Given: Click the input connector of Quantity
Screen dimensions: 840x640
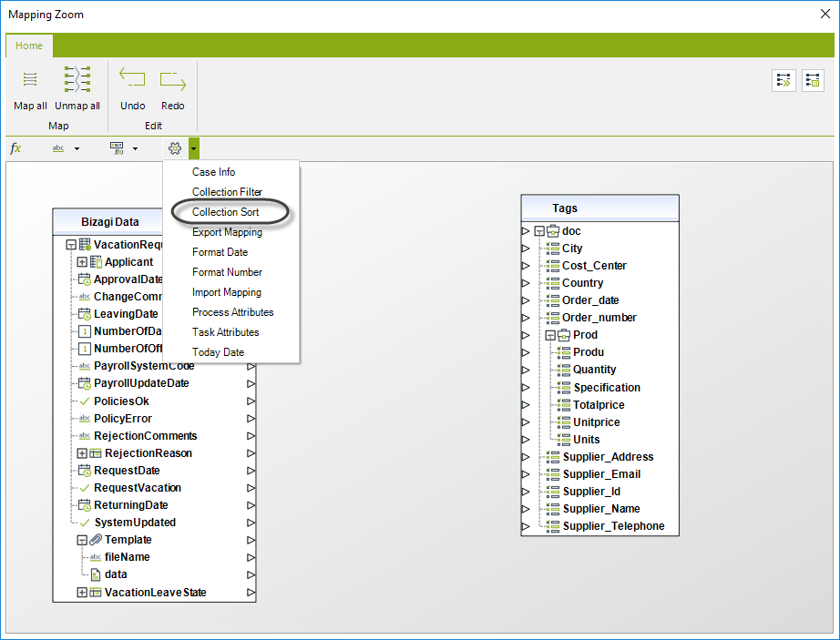Looking at the screenshot, I should (526, 370).
